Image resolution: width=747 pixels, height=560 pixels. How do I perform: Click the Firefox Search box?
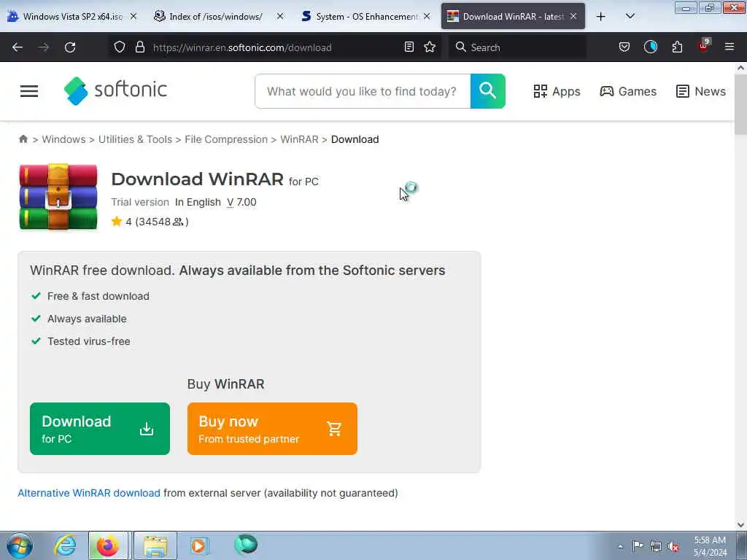[x=517, y=47]
